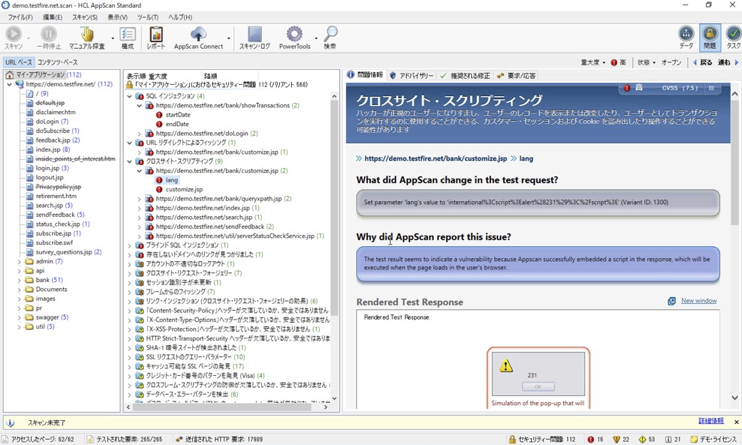The width and height of the screenshot is (742, 445).
Task: Expand the swagger (5) folder node
Action: tap(19, 317)
